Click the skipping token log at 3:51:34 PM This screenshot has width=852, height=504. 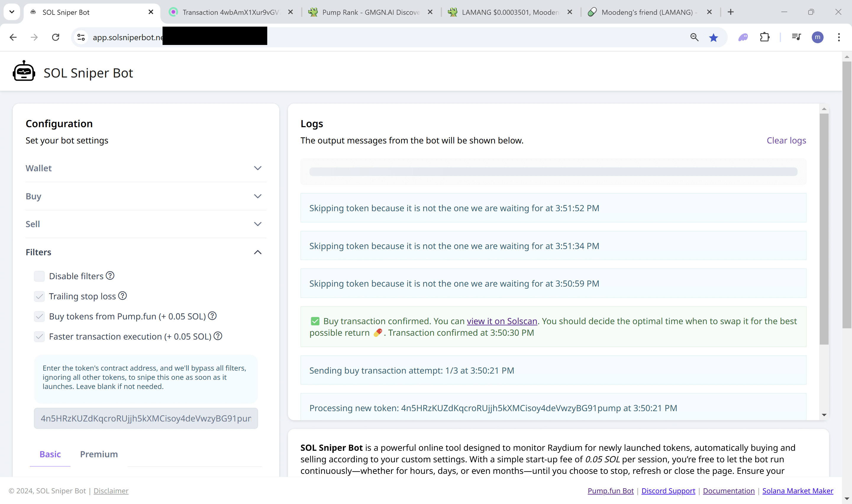click(x=553, y=245)
